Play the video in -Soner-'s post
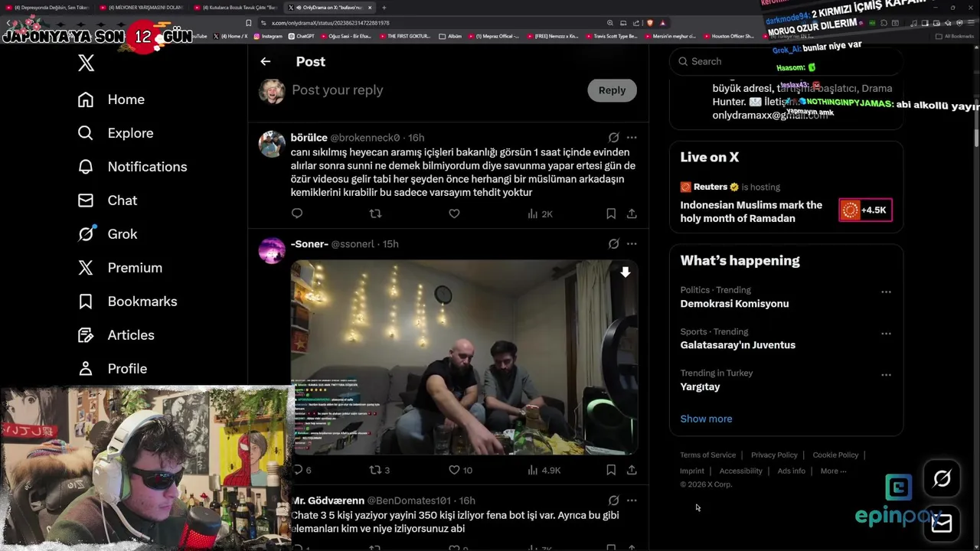 464,357
